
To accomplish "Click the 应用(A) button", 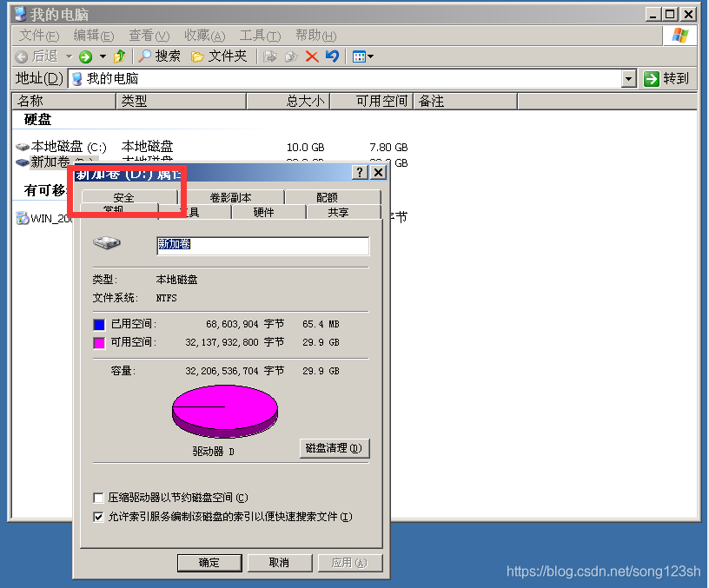I will click(349, 563).
